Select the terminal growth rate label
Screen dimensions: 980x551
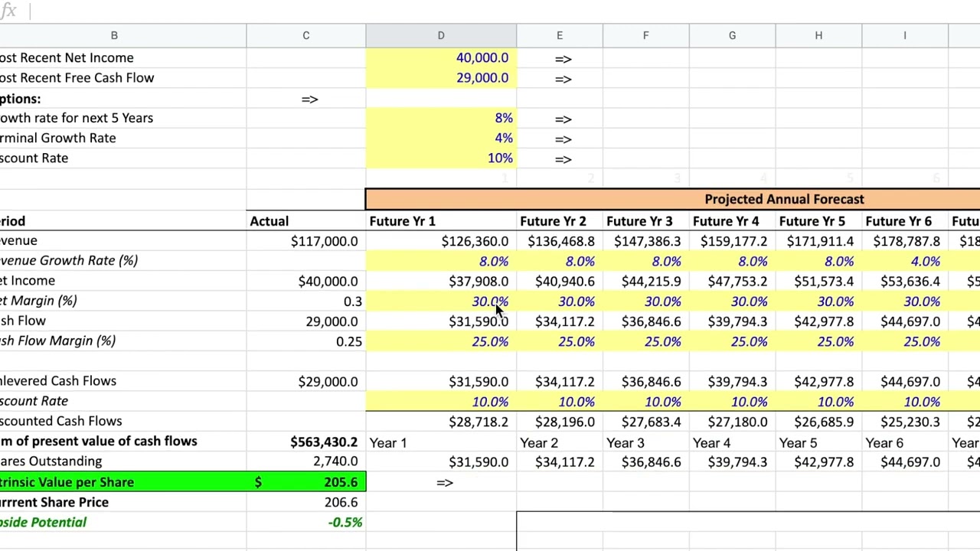pyautogui.click(x=57, y=138)
